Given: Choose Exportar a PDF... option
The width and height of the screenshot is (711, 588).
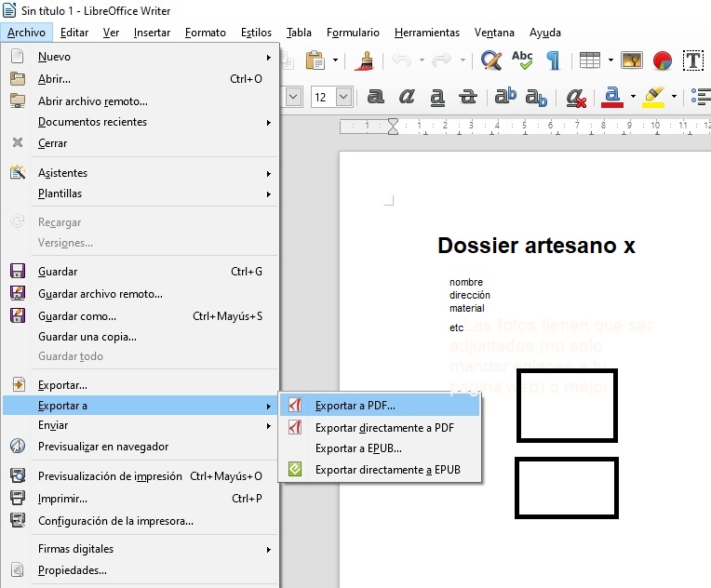Looking at the screenshot, I should click(x=380, y=406).
